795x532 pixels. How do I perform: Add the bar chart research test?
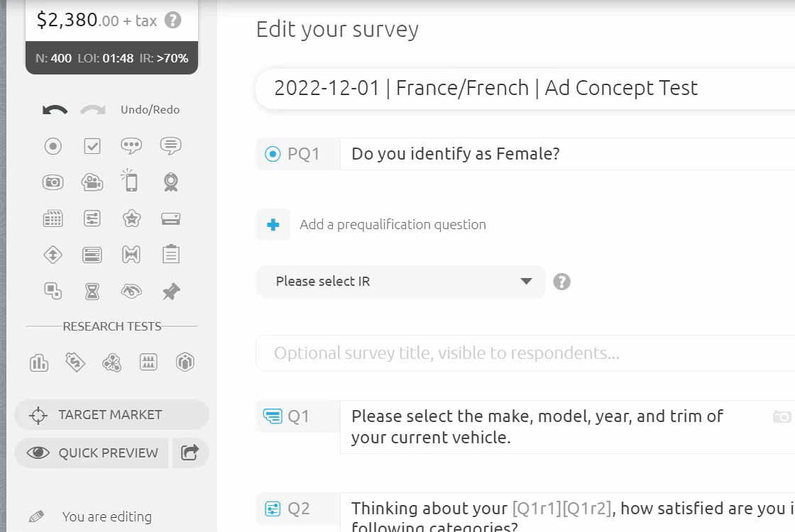pyautogui.click(x=39, y=362)
